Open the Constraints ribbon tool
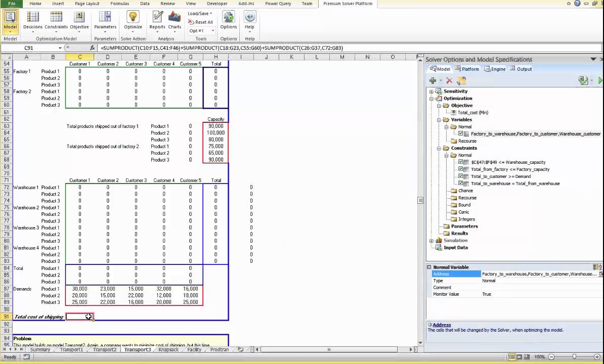The width and height of the screenshot is (604, 364). (x=56, y=21)
